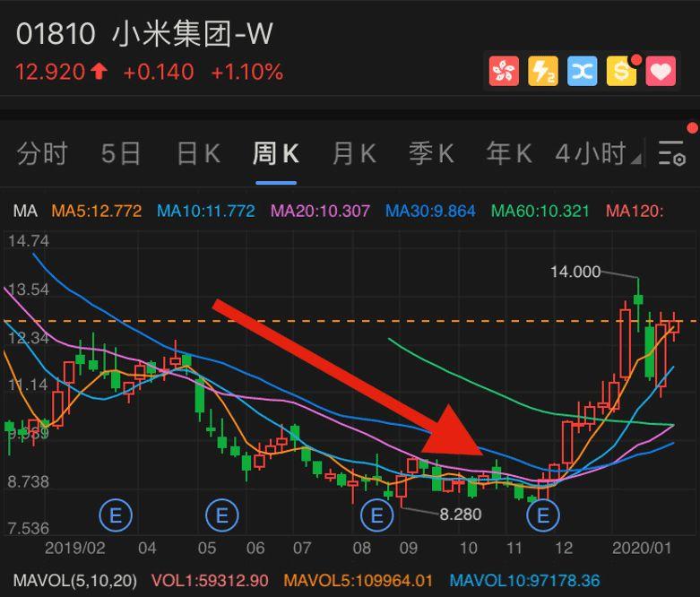The image size is (700, 597).
Task: Select the 月K chart tab
Action: [354, 153]
